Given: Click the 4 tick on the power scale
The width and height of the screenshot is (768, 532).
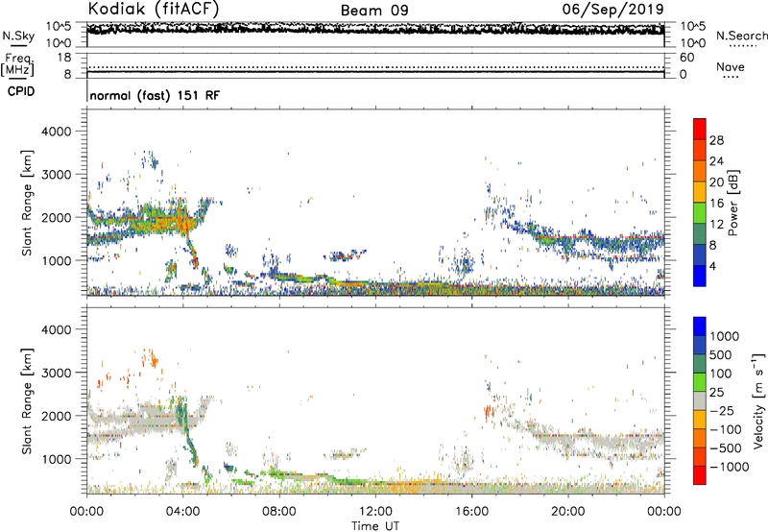Looking at the screenshot, I should pos(712,266).
